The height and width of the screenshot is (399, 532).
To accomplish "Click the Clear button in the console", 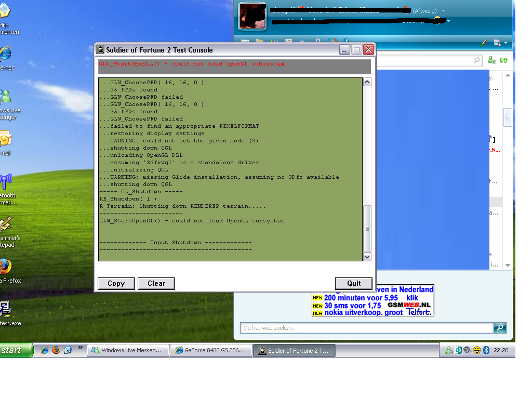I will point(156,283).
